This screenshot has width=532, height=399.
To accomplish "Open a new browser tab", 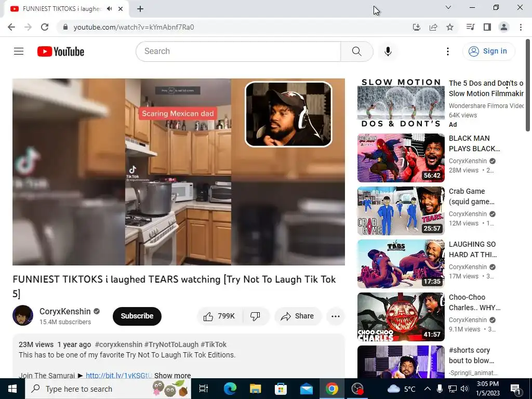I will click(x=140, y=9).
